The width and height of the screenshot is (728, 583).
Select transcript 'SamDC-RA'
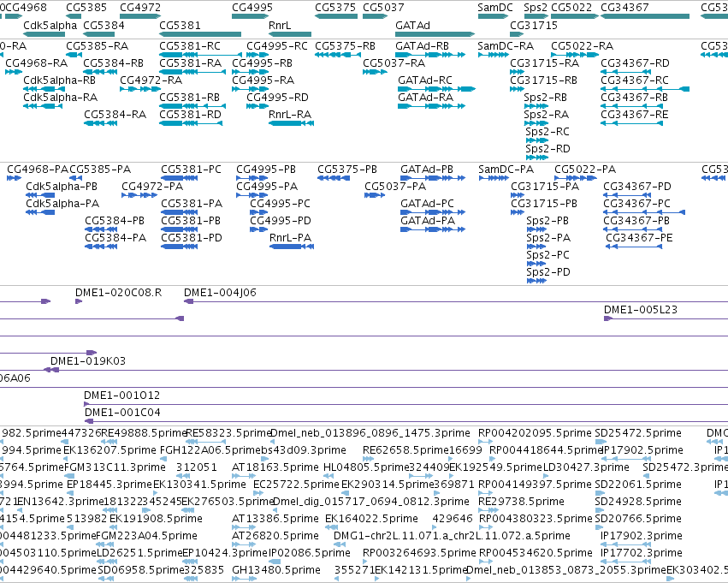click(506, 46)
